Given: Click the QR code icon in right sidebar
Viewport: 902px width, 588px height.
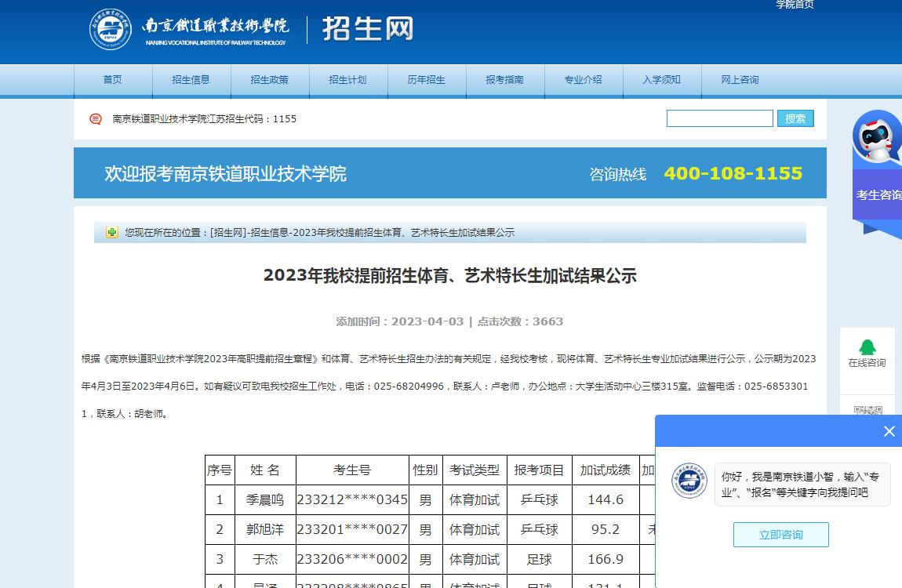Looking at the screenshot, I should click(868, 410).
